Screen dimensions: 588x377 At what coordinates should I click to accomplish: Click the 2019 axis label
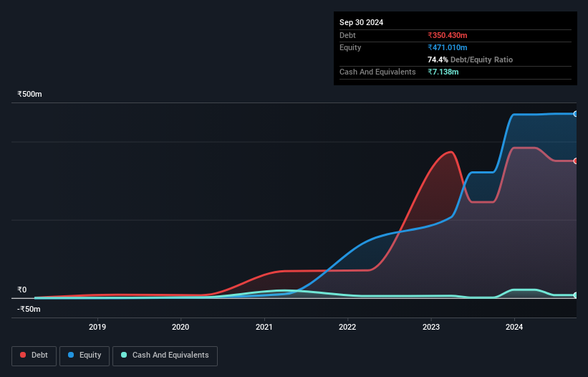(x=97, y=327)
